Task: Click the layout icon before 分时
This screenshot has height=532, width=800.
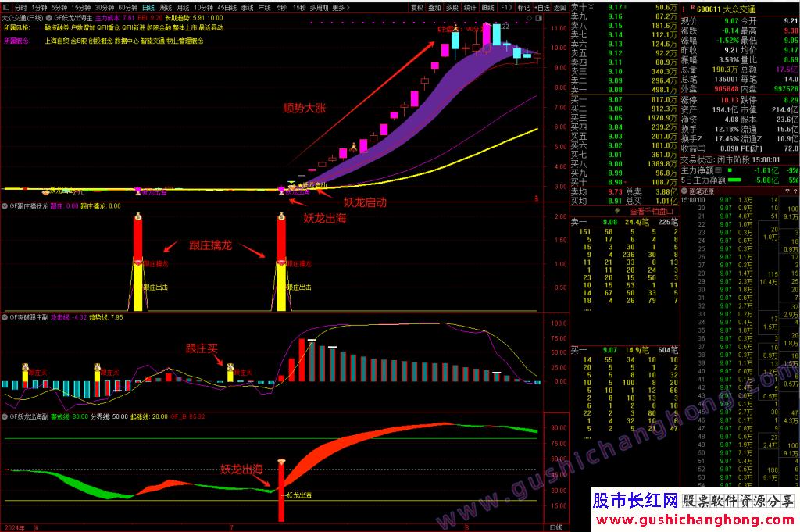Action: click(x=6, y=8)
